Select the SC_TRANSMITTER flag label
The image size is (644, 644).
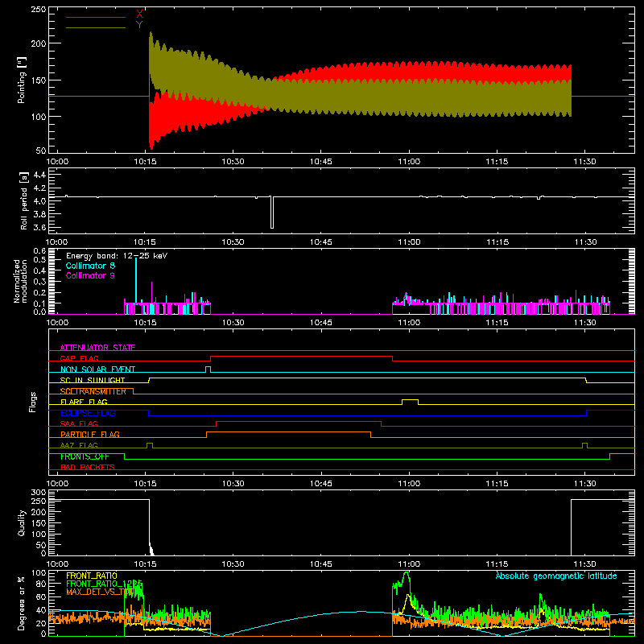(x=93, y=391)
